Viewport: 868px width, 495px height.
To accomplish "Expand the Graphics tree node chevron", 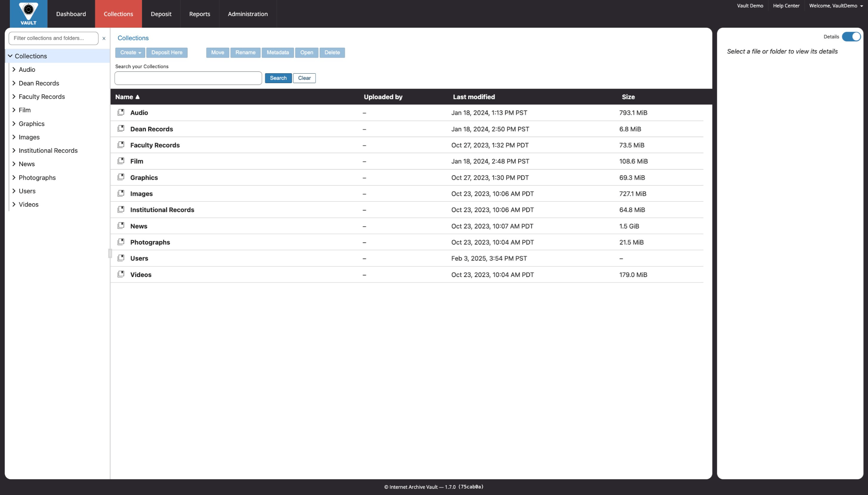I will (14, 124).
